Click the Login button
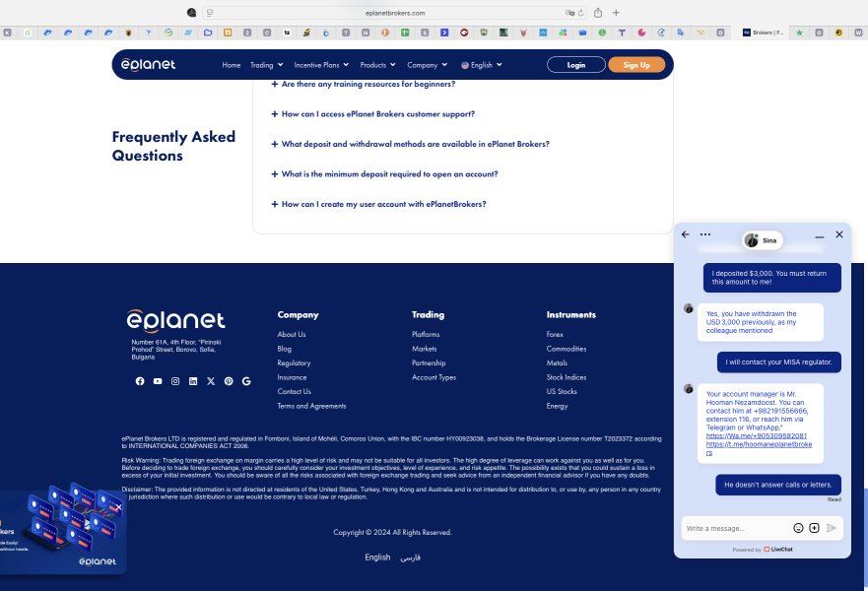 (x=576, y=65)
